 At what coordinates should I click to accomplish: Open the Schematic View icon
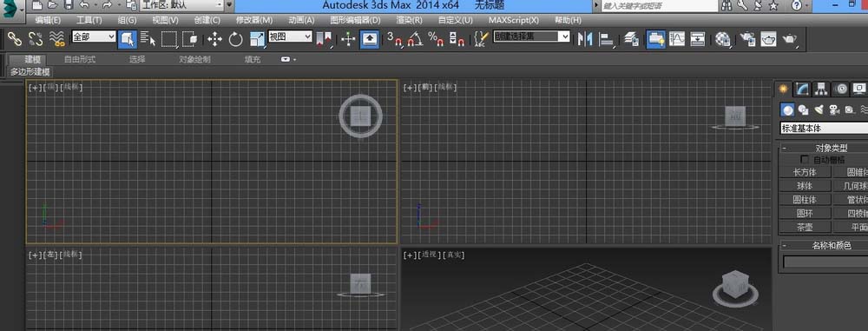[x=698, y=39]
